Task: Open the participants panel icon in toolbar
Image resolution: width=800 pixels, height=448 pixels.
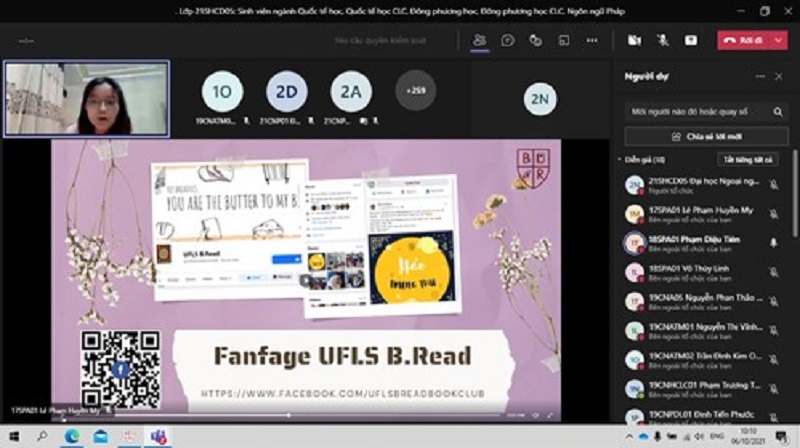Action: coord(479,40)
